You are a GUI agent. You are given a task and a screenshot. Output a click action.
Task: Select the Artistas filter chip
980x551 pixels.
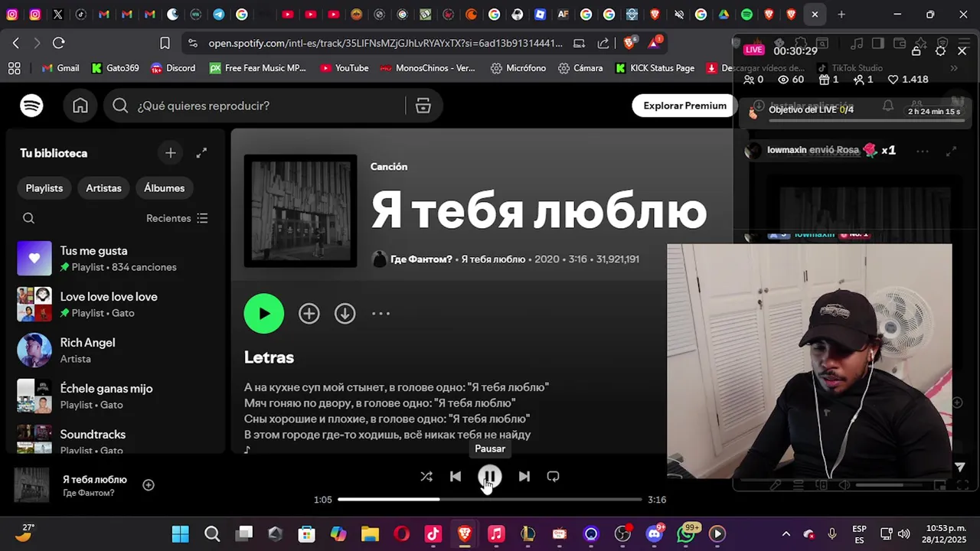point(103,187)
